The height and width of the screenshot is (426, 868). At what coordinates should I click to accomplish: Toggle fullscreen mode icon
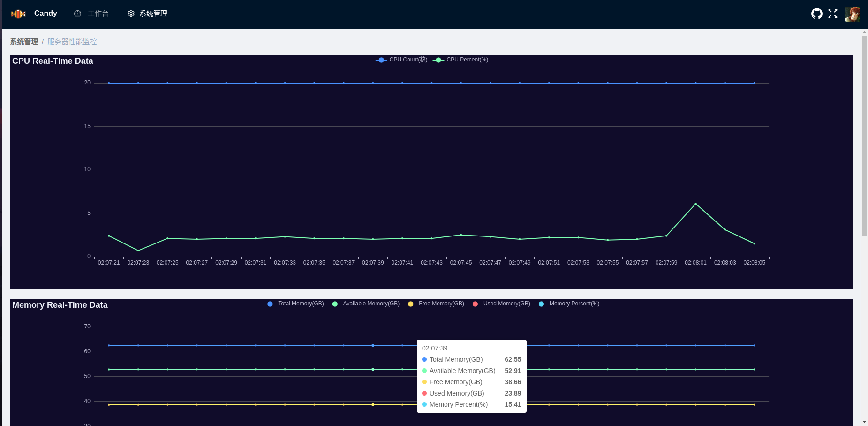tap(833, 14)
